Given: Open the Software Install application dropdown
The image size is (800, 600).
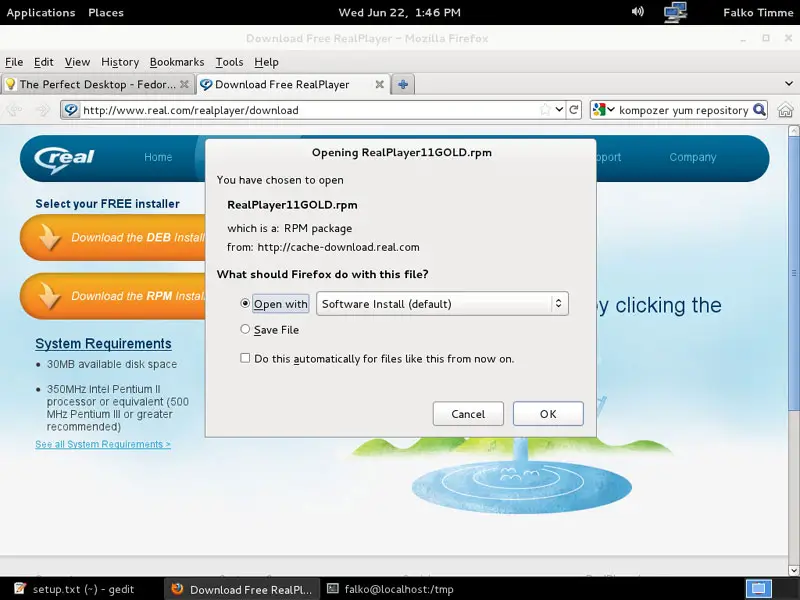Looking at the screenshot, I should point(442,304).
